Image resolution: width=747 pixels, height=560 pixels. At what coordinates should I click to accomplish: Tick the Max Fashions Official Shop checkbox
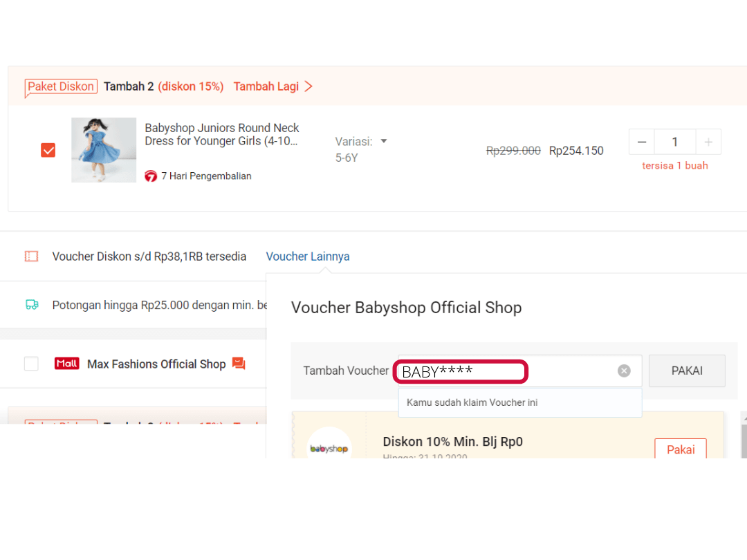31,364
